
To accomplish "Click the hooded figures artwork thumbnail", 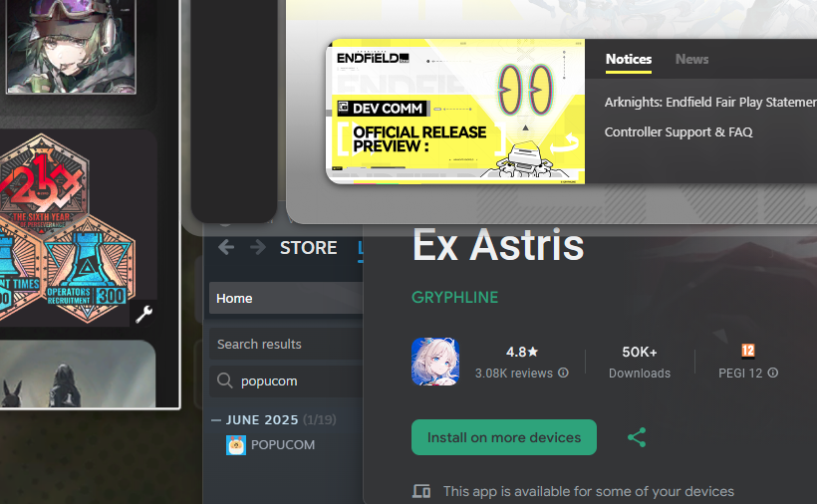I will tap(78, 374).
